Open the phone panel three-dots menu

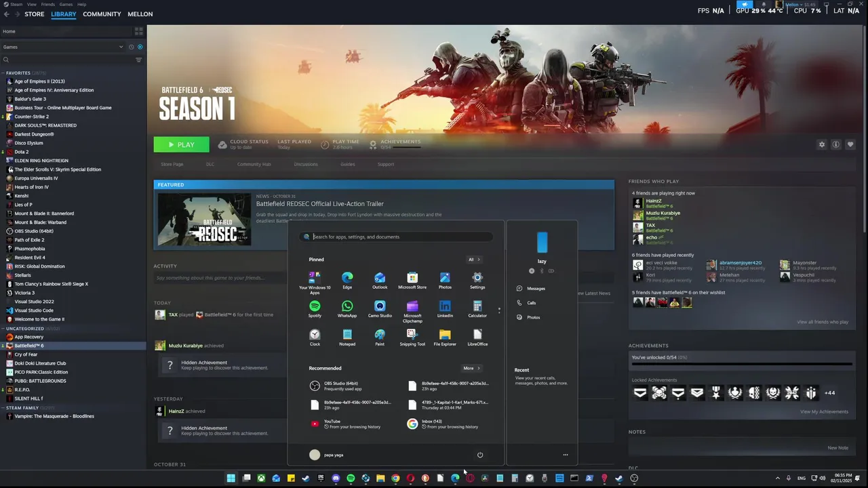[x=566, y=455]
